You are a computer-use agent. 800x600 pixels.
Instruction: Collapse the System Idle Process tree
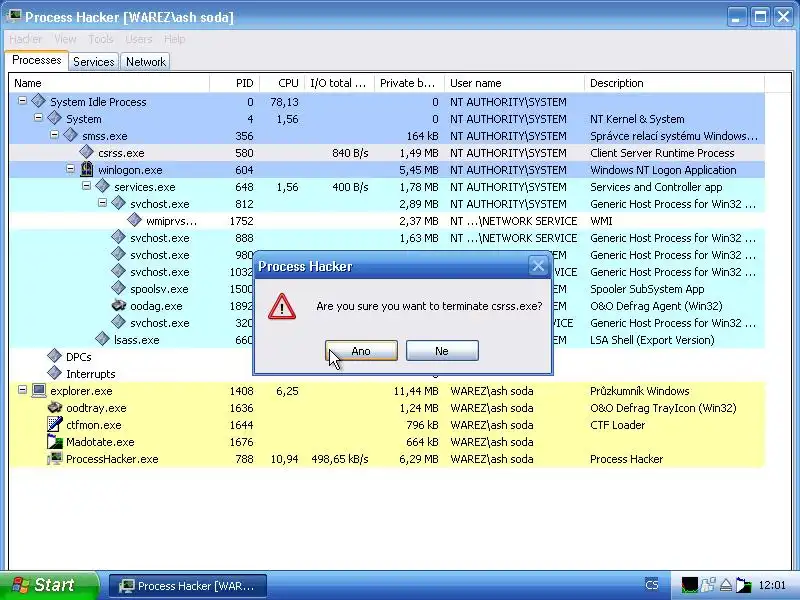click(22, 101)
